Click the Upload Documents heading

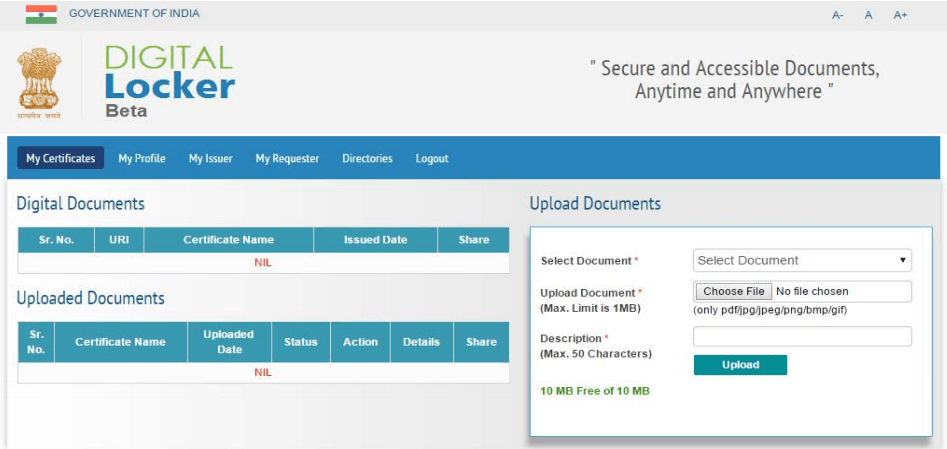[x=595, y=204]
